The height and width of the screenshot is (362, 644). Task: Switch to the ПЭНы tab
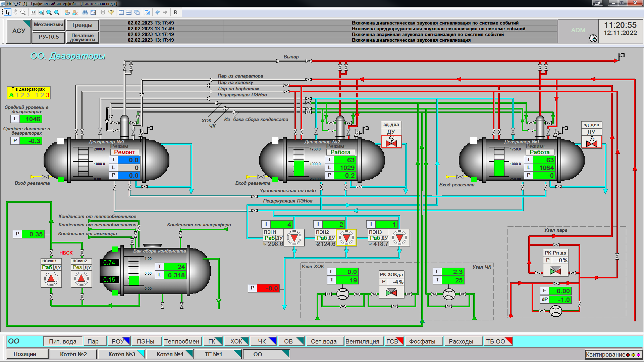coord(146,341)
